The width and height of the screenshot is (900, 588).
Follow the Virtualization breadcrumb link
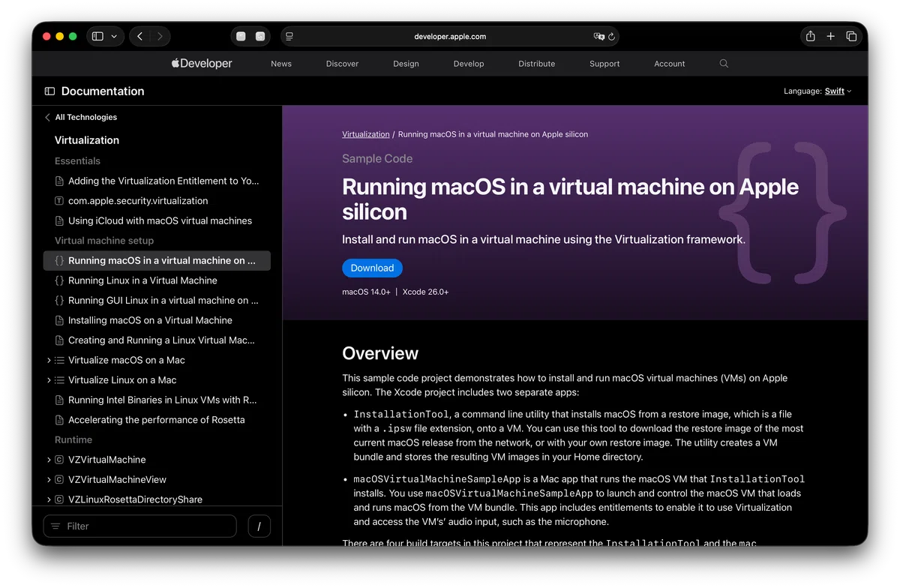[366, 134]
